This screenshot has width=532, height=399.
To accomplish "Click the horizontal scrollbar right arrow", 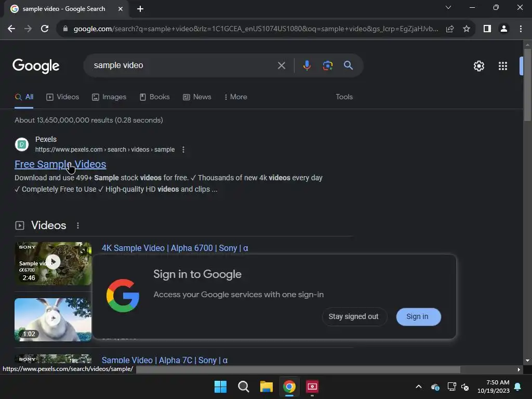I will coord(518,369).
